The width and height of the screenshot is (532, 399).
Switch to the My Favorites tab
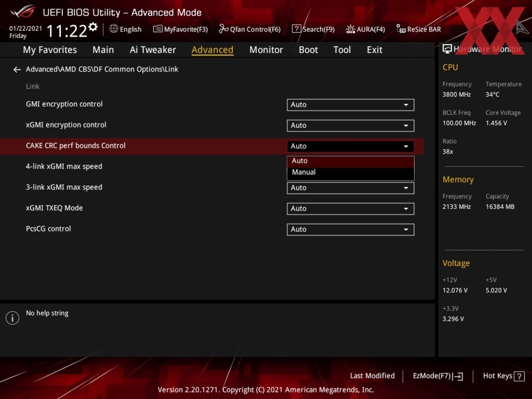pyautogui.click(x=50, y=50)
